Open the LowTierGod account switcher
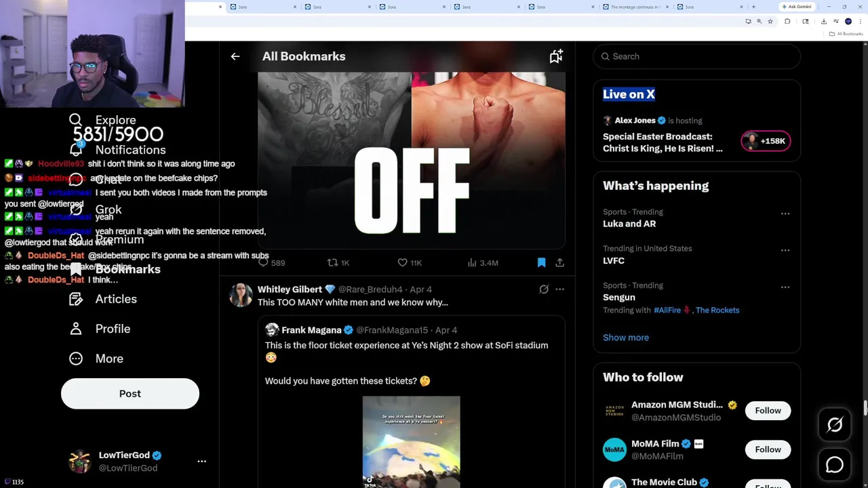Screen dimensions: 868x488 point(138,461)
